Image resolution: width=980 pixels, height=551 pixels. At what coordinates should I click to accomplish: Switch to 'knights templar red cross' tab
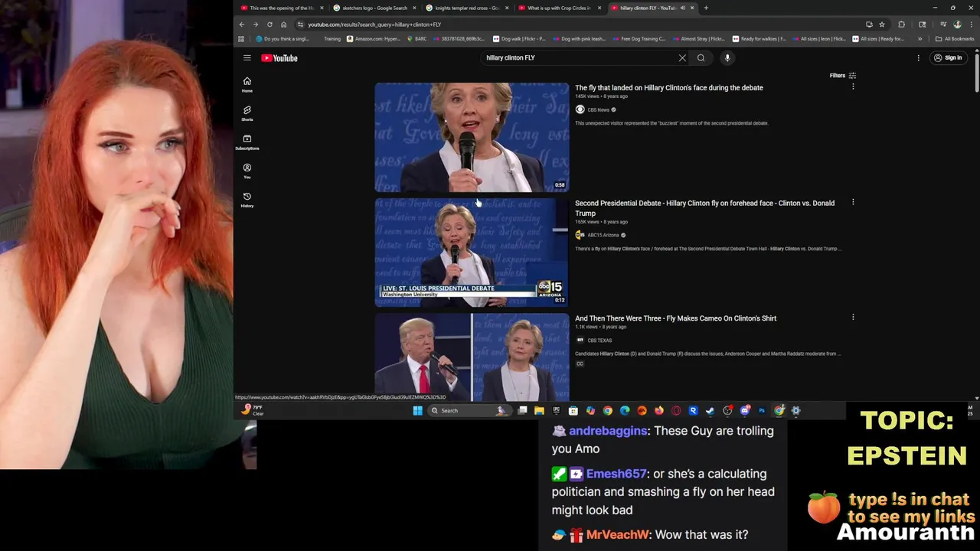coord(466,8)
